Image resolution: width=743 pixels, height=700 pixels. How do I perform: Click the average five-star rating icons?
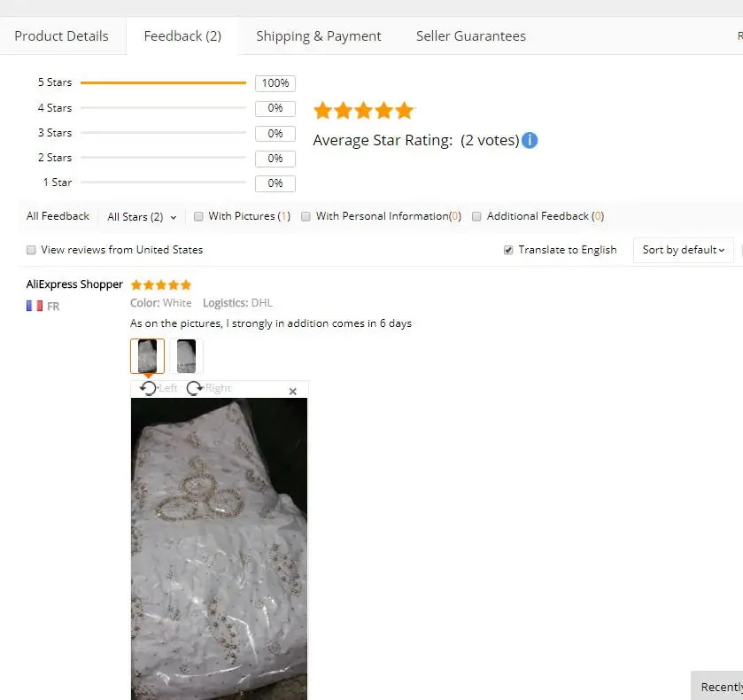click(x=363, y=111)
